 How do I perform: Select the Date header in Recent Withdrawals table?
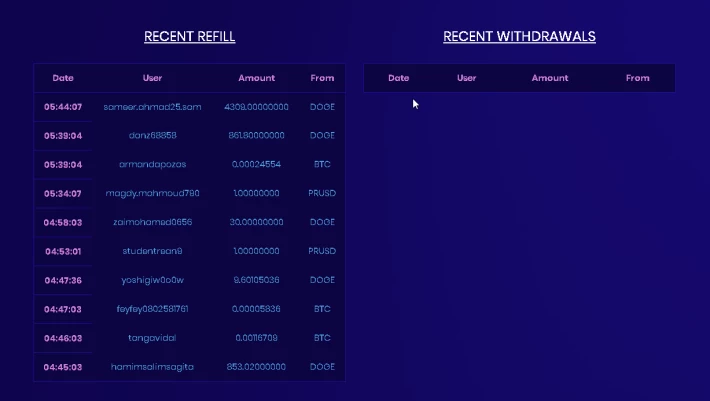pos(398,78)
